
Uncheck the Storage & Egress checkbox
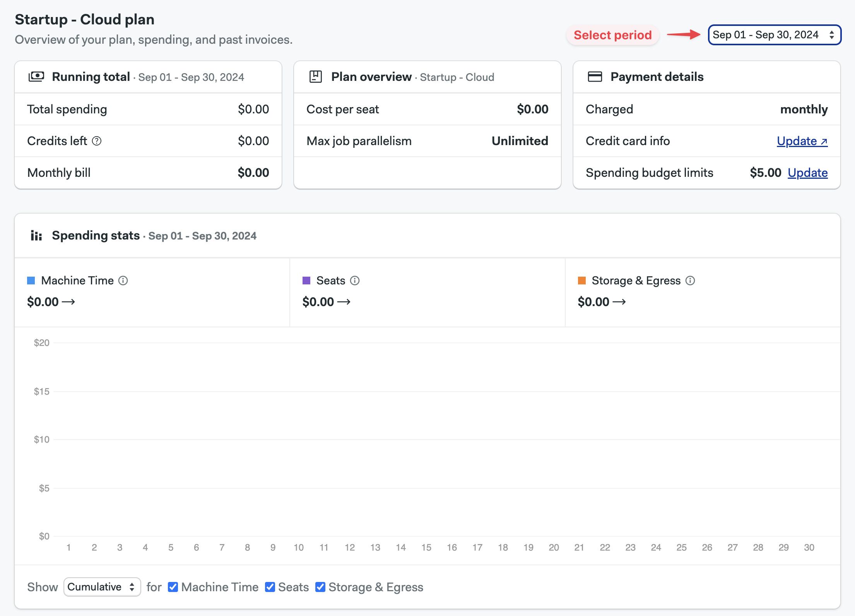[320, 587]
